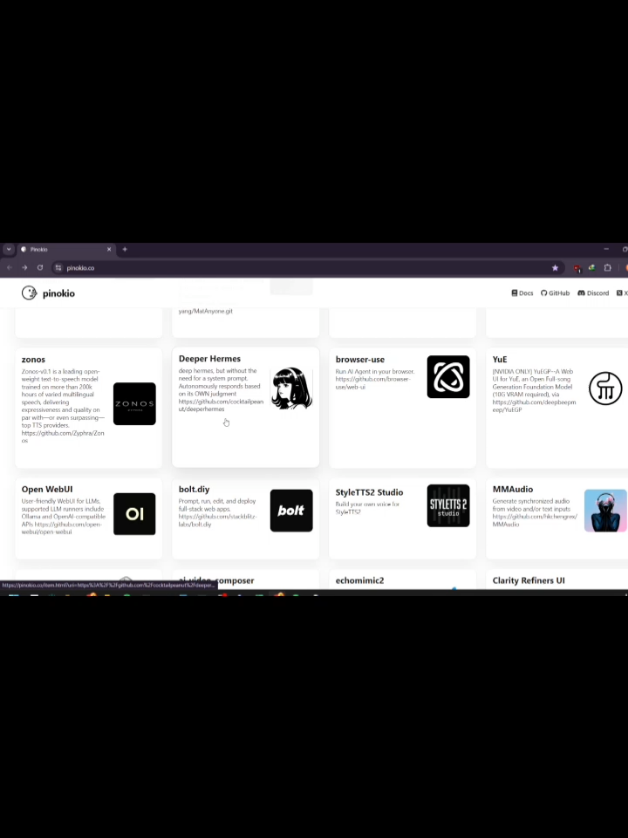This screenshot has height=838, width=628.
Task: Click the MatAnyone.git link text
Action: [x=205, y=311]
